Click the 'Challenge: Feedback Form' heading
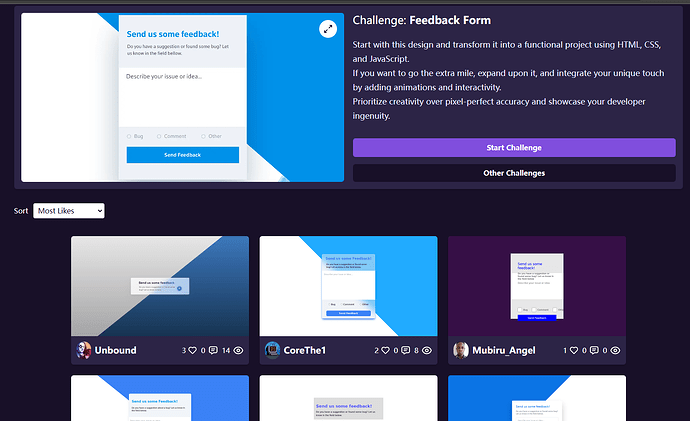The height and width of the screenshot is (421, 690). coord(422,20)
